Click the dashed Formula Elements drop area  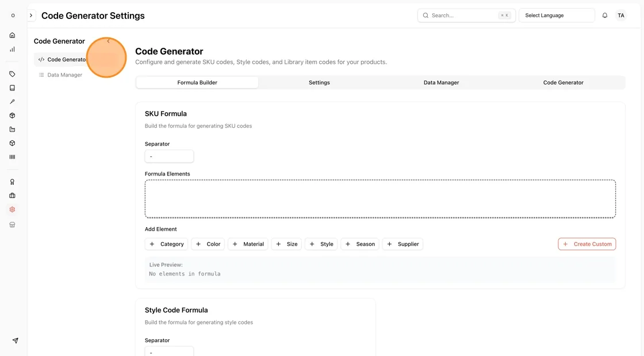tap(380, 199)
